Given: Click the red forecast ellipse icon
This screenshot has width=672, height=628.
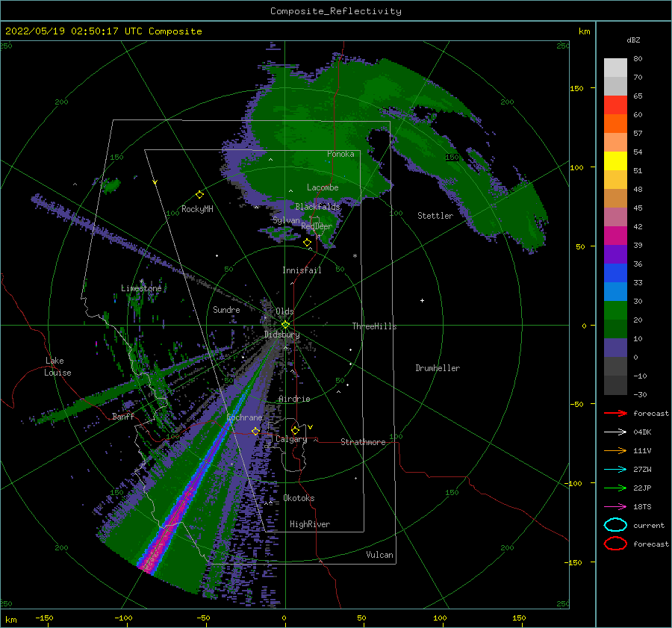Looking at the screenshot, I should click(x=615, y=544).
